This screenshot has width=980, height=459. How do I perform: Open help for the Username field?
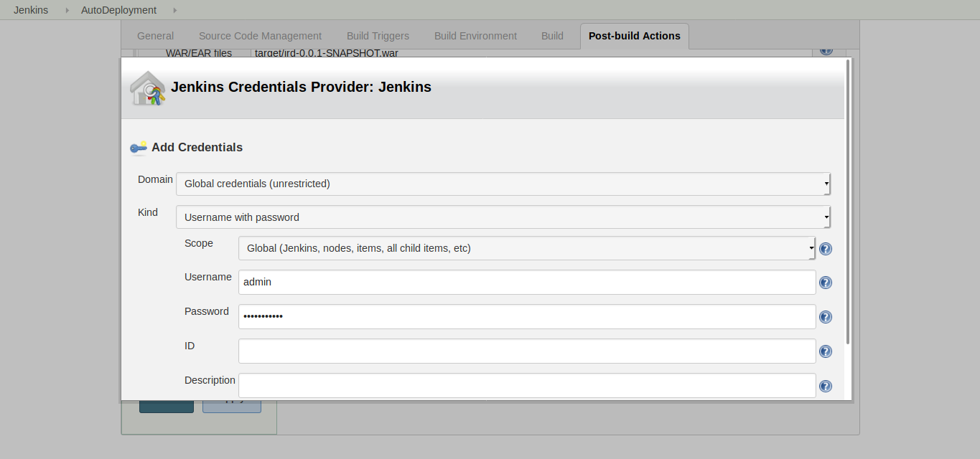(x=826, y=283)
